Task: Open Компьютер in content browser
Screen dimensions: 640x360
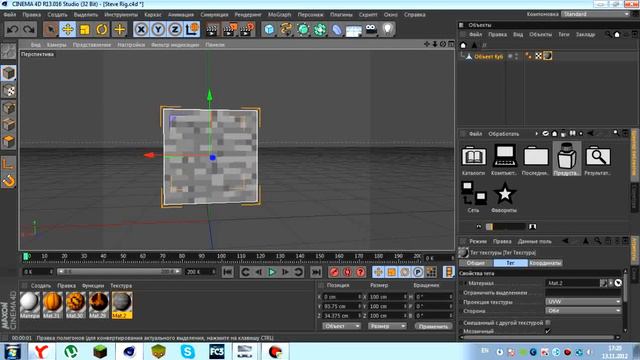Action: pos(504,160)
